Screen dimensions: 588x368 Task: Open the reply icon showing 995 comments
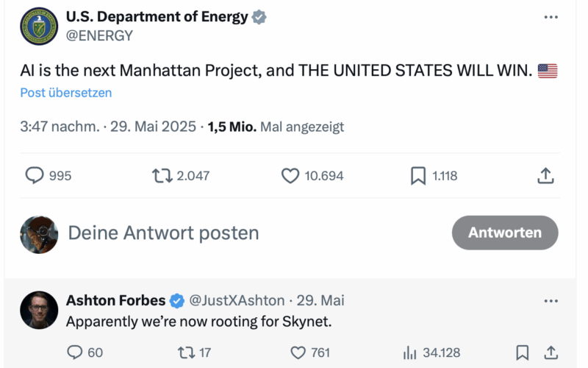35,175
